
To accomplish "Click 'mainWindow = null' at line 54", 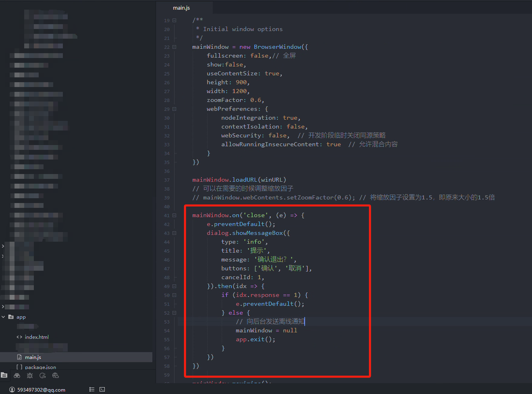I will pyautogui.click(x=266, y=330).
